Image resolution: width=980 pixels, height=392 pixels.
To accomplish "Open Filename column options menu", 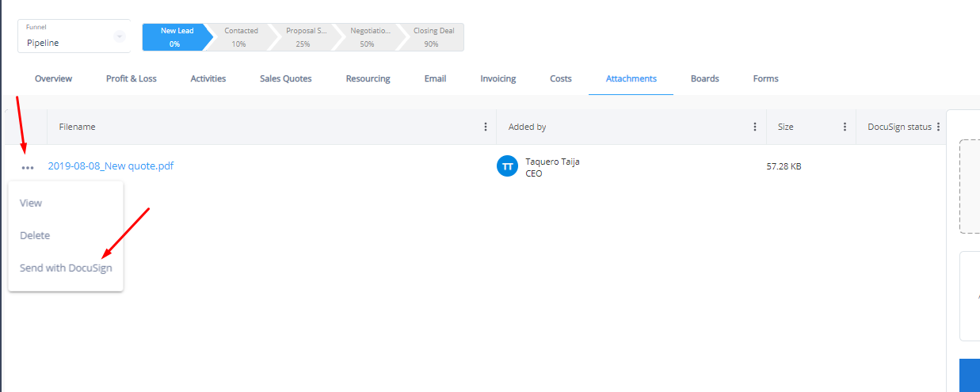I will pos(486,127).
